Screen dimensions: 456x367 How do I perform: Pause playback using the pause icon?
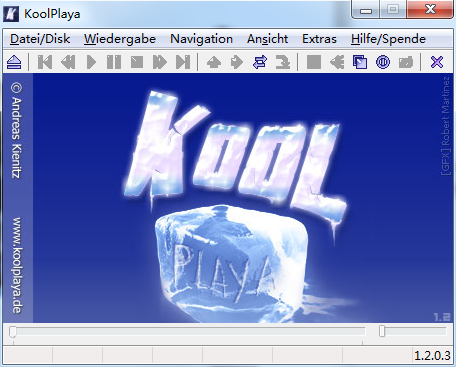(x=114, y=62)
